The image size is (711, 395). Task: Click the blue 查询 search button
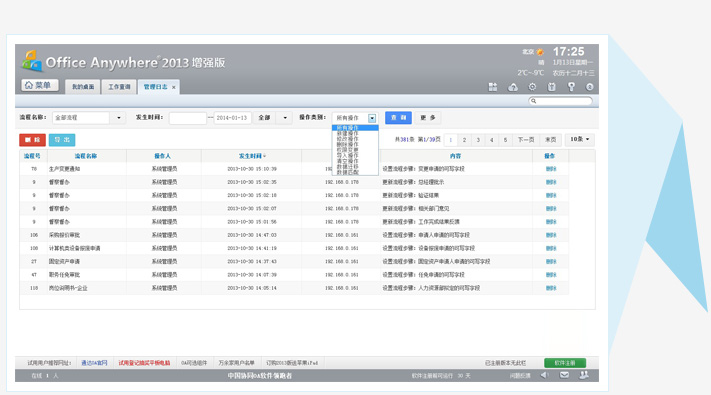[x=398, y=117]
